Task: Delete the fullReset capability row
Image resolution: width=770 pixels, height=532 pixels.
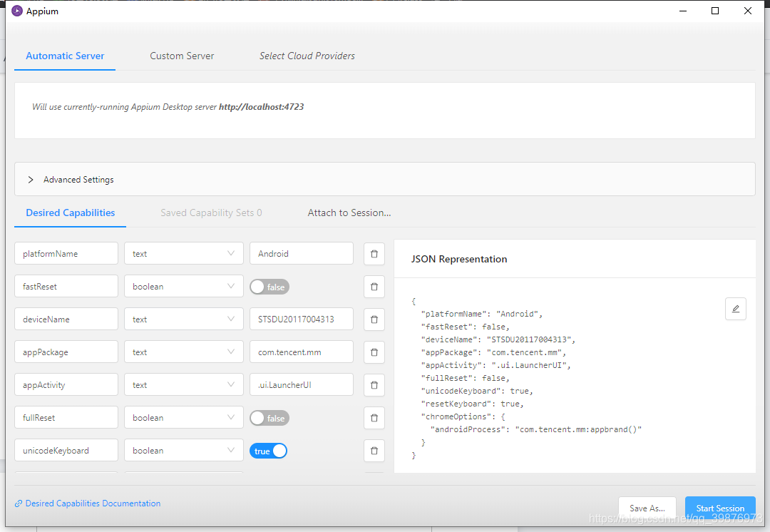Action: [374, 418]
